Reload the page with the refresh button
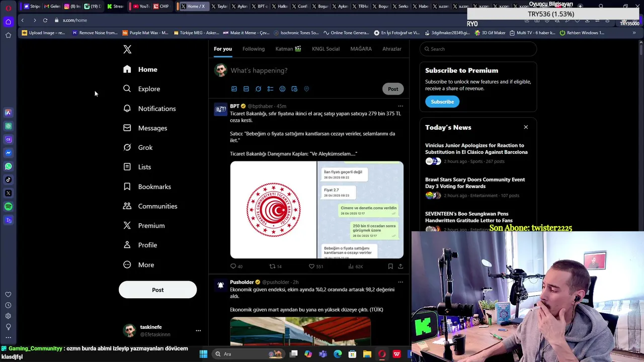Viewport: 644px width, 362px height. (45, 20)
